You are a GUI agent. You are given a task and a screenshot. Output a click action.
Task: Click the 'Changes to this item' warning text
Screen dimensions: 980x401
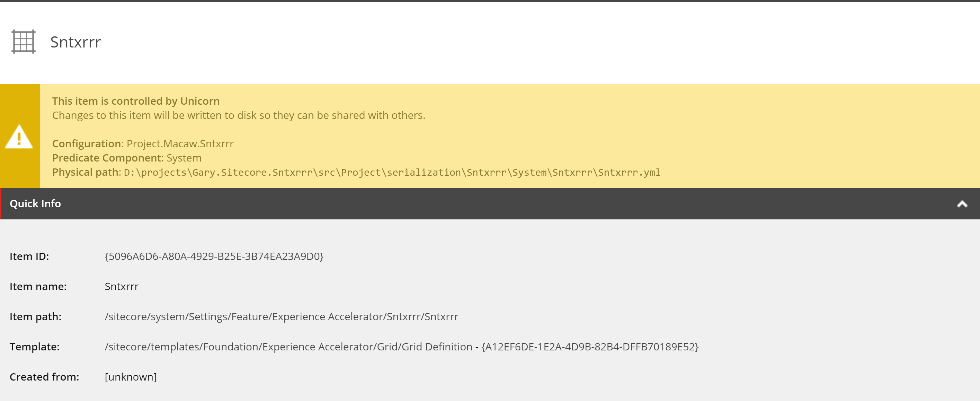(x=239, y=115)
